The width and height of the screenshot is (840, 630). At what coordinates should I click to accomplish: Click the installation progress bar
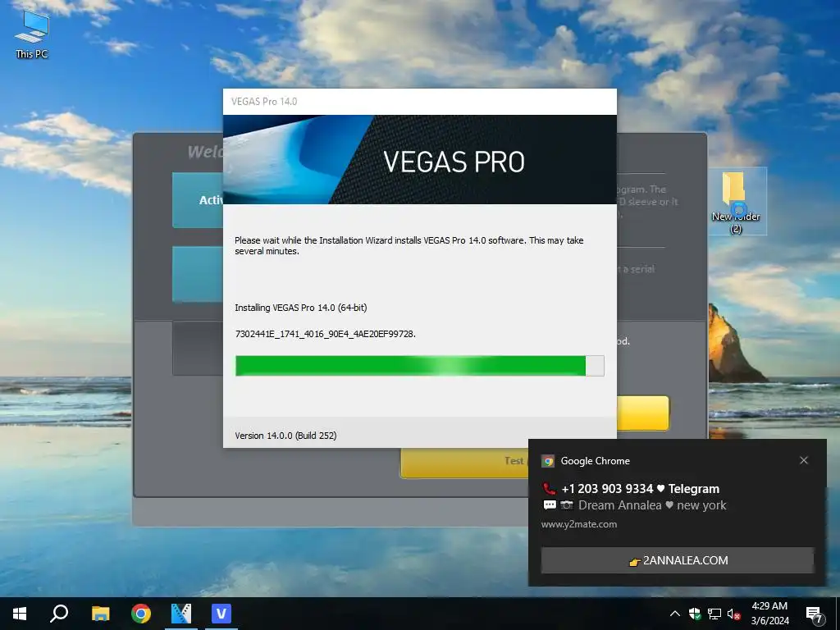(420, 366)
